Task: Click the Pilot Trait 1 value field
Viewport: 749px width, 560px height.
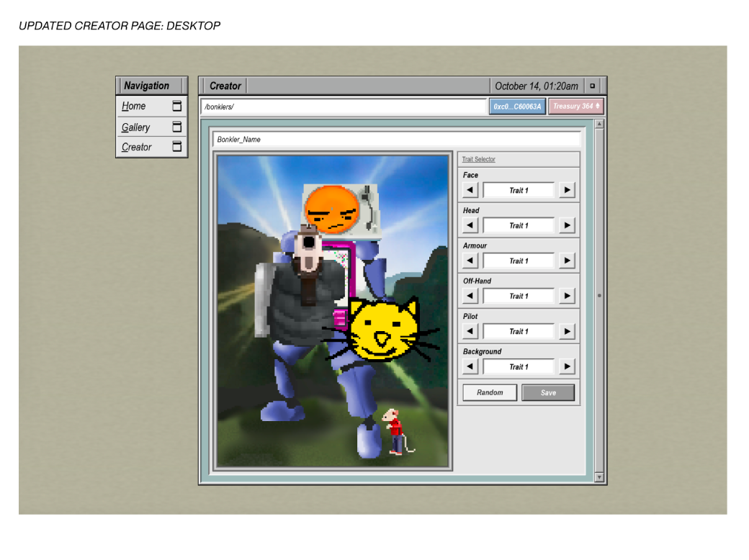Action: pyautogui.click(x=519, y=331)
